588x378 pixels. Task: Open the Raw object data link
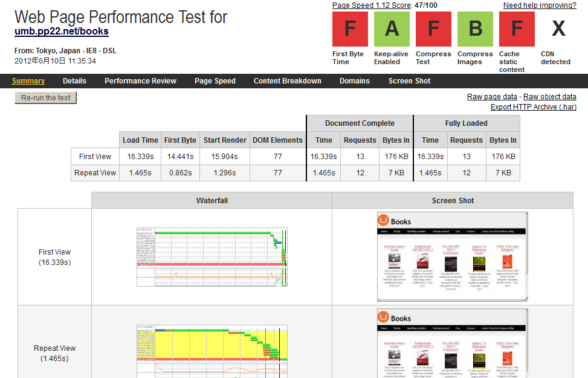550,97
